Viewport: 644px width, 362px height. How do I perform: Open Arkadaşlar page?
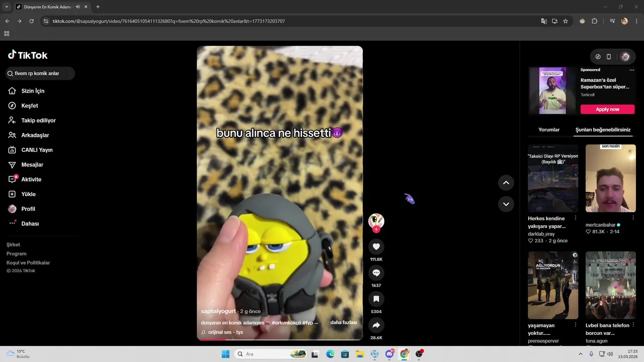(35, 135)
